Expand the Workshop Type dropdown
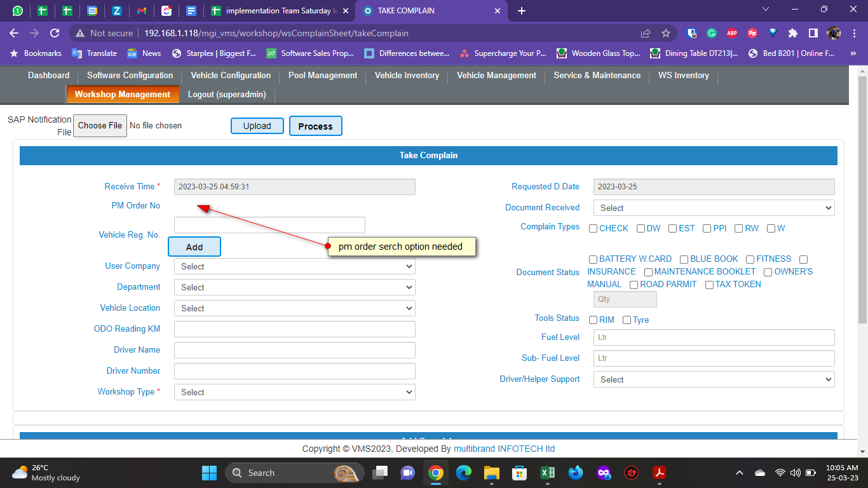The height and width of the screenshot is (488, 868). [294, 393]
